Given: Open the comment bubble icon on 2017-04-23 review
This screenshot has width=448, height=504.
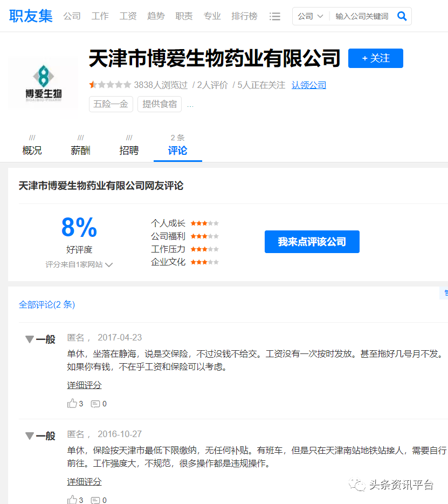Looking at the screenshot, I should point(95,403).
